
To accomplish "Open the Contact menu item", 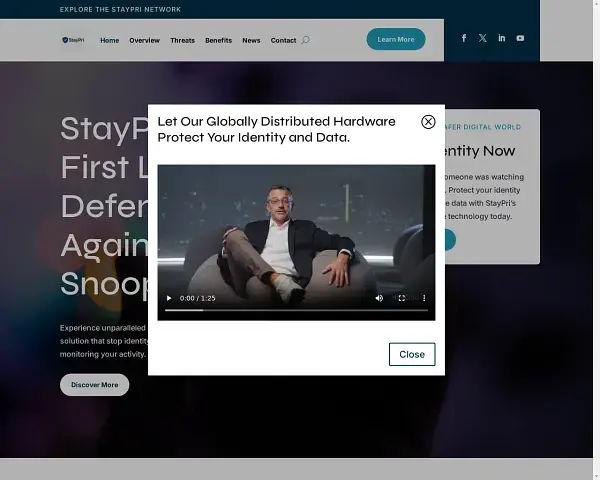I will coord(283,40).
